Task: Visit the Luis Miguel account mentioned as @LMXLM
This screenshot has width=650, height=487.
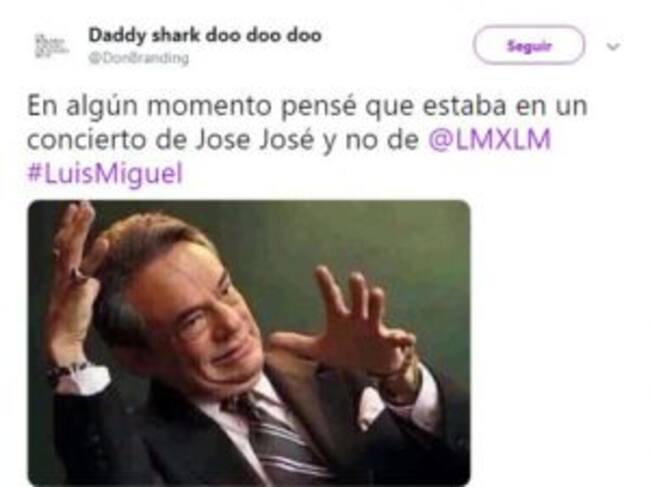Action: tap(489, 139)
